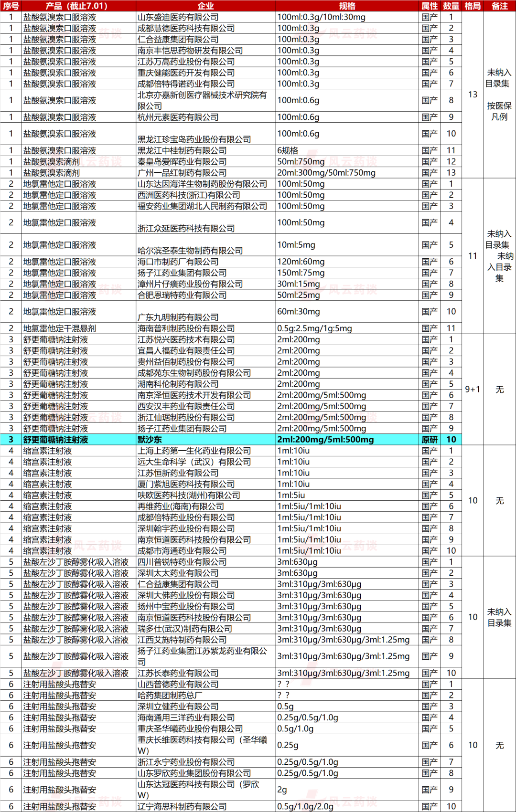Click the cell 广州一品红制药有限公司
The image size is (516, 812).
click(x=206, y=173)
